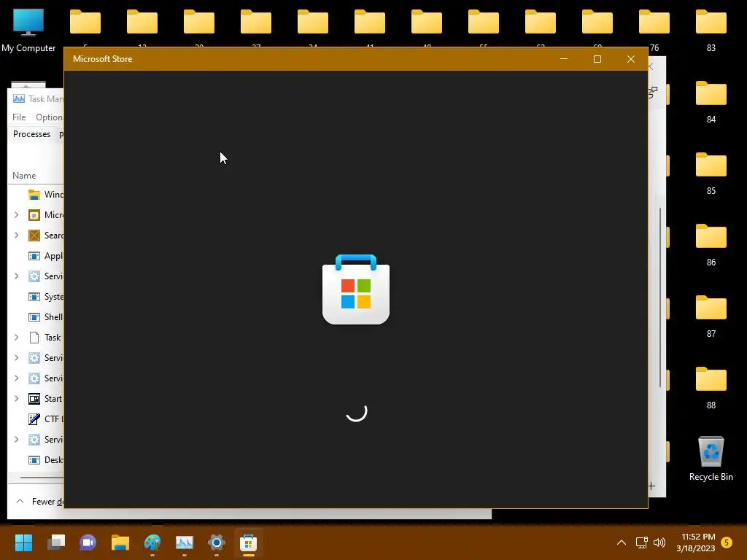Switch to Processes tab in Task Manager
747x560 pixels.
pos(31,134)
